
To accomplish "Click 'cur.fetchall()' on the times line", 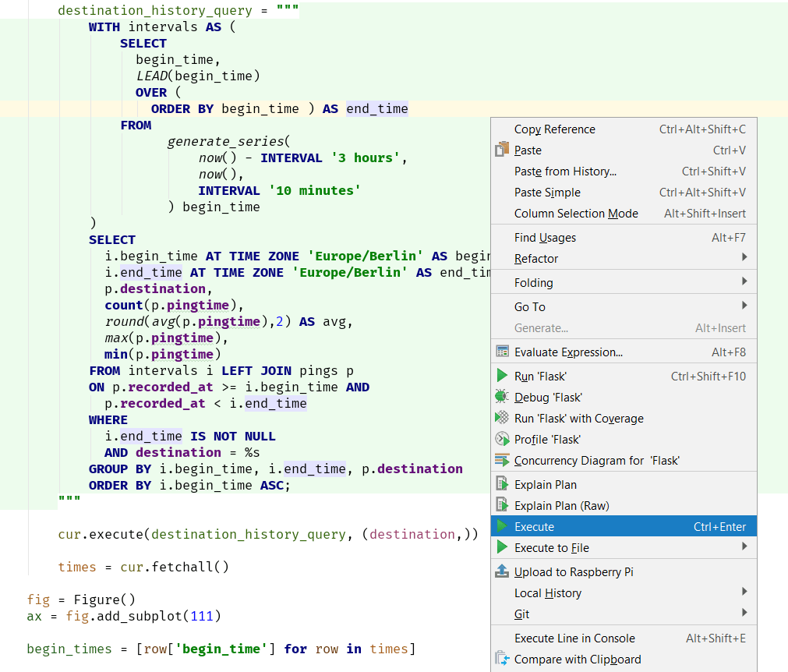I will [x=175, y=567].
